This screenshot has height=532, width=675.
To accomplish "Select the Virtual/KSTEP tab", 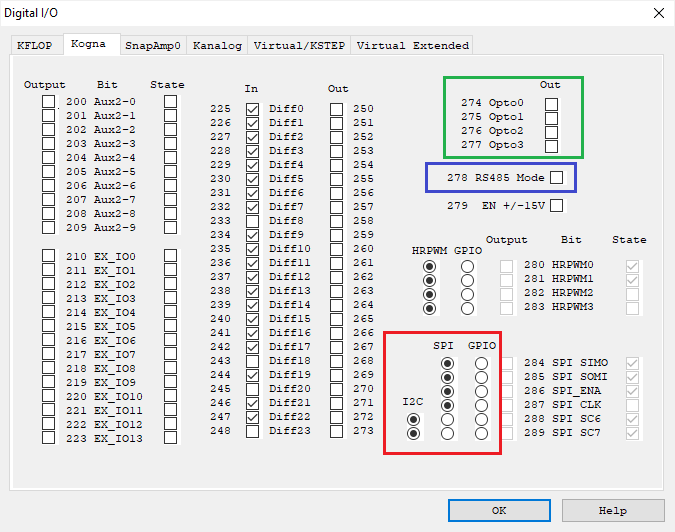I will point(299,45).
